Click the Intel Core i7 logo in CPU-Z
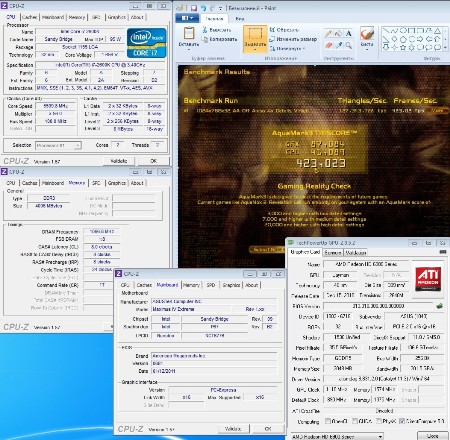450x440 pixels. coord(146,43)
